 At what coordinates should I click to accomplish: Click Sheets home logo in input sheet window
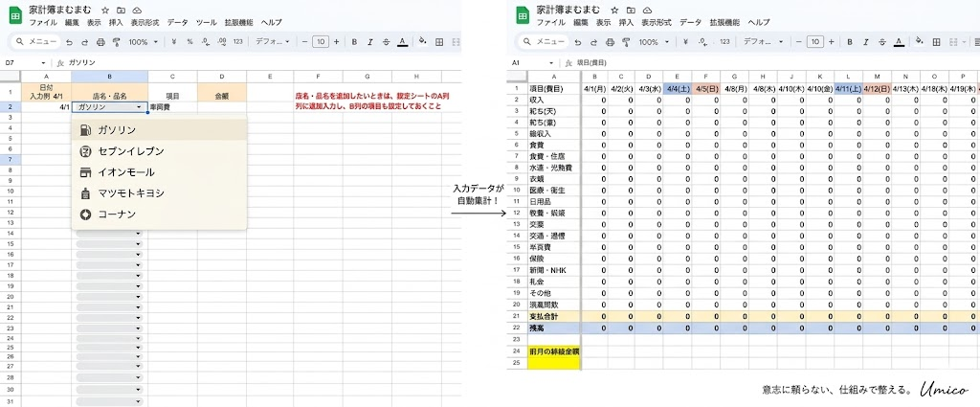[15, 15]
